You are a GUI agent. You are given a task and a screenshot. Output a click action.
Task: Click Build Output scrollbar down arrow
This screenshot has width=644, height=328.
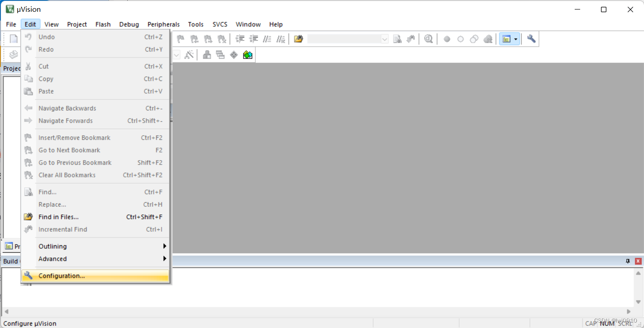point(639,302)
